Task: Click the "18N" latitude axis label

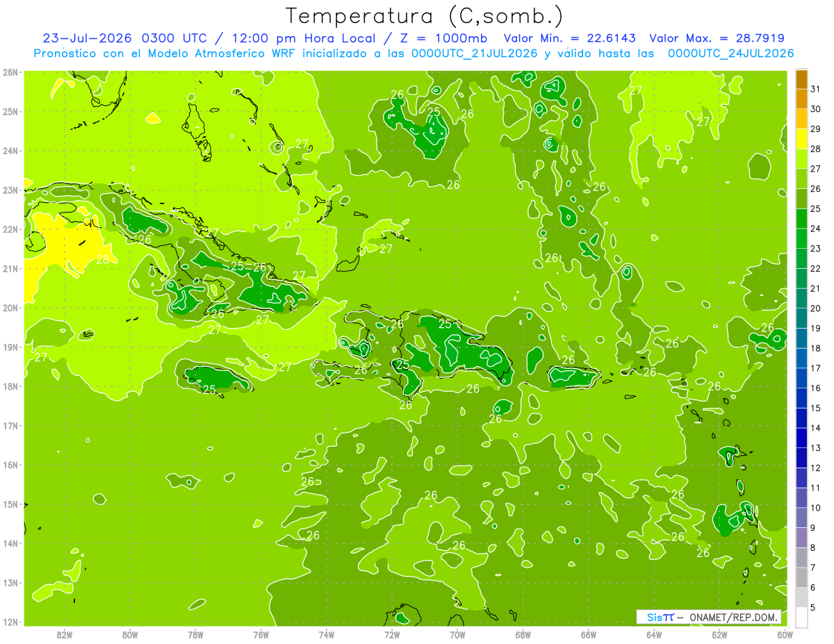Action: point(10,386)
